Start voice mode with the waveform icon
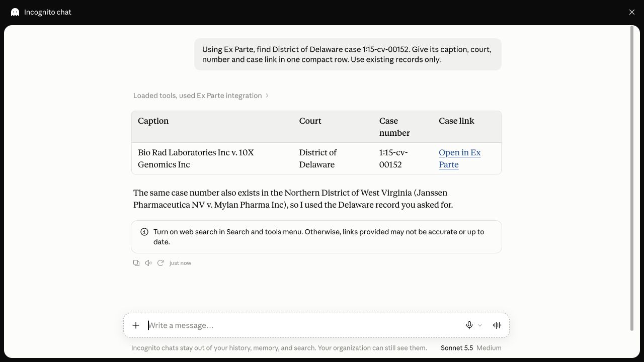The image size is (644, 362). [497, 325]
